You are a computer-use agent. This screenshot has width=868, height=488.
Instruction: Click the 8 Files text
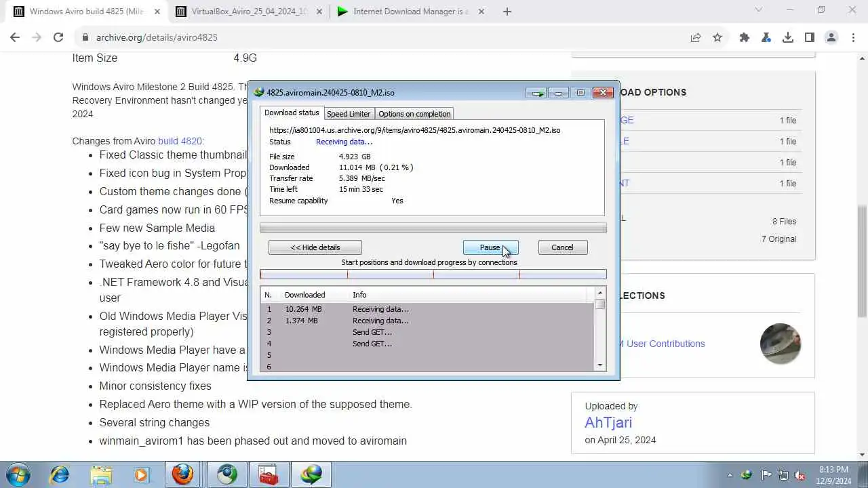pyautogui.click(x=784, y=222)
